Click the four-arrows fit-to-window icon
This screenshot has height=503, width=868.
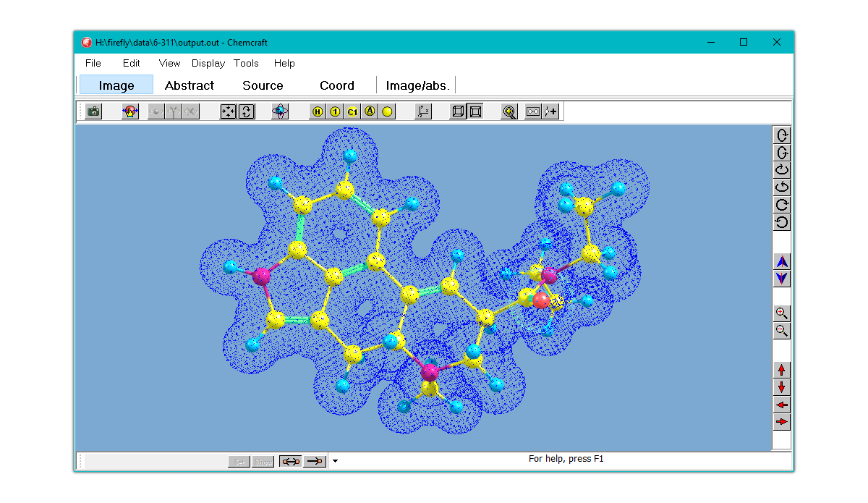pyautogui.click(x=229, y=111)
